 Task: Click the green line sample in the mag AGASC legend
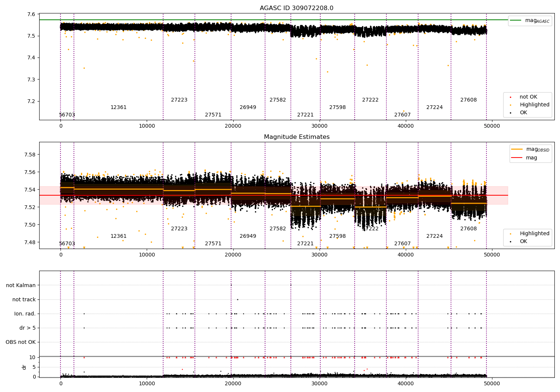click(x=516, y=21)
